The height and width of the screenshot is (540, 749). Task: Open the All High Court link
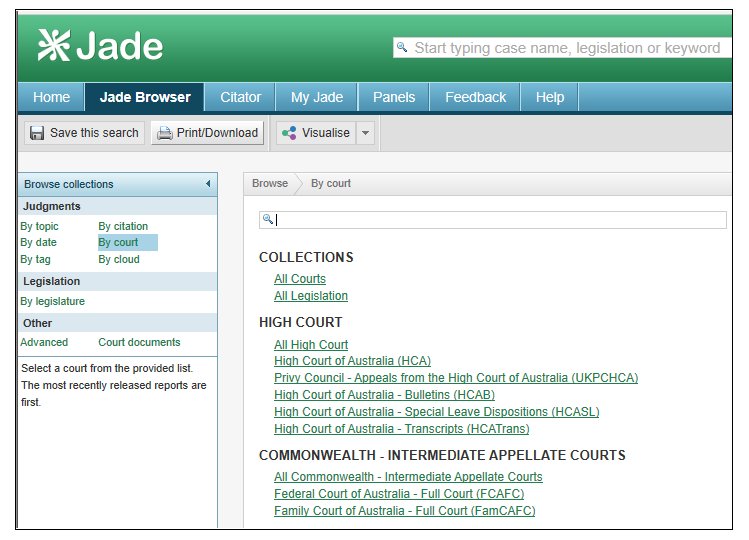coord(311,345)
